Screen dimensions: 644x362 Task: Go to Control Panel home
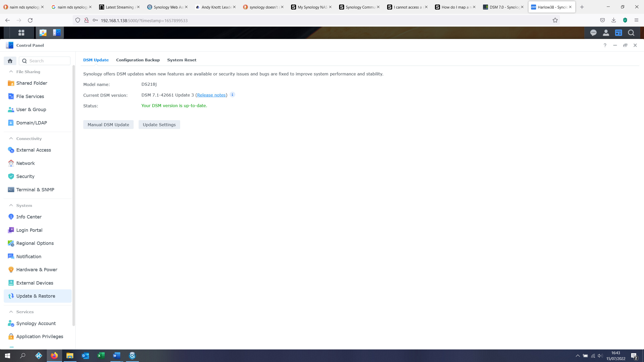[x=10, y=61]
